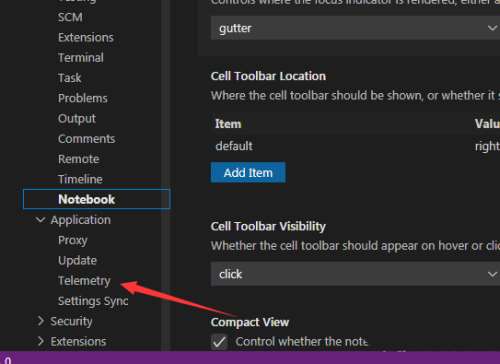Open the Terminal settings entry
The width and height of the screenshot is (500, 364).
81,58
